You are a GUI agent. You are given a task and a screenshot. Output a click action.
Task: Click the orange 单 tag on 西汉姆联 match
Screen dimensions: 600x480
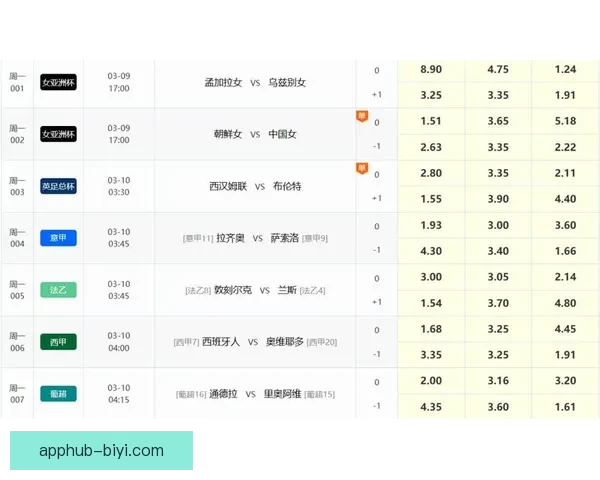(x=362, y=168)
